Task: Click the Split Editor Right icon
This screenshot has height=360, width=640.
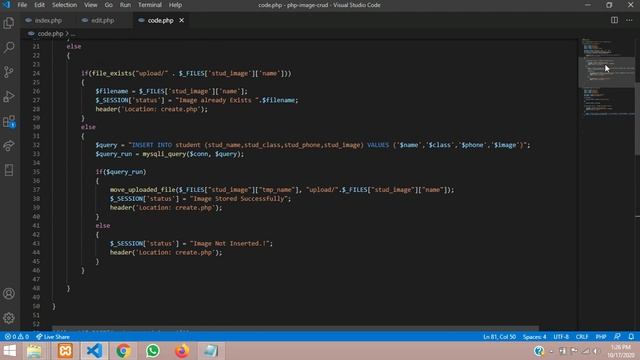Action: (x=614, y=20)
